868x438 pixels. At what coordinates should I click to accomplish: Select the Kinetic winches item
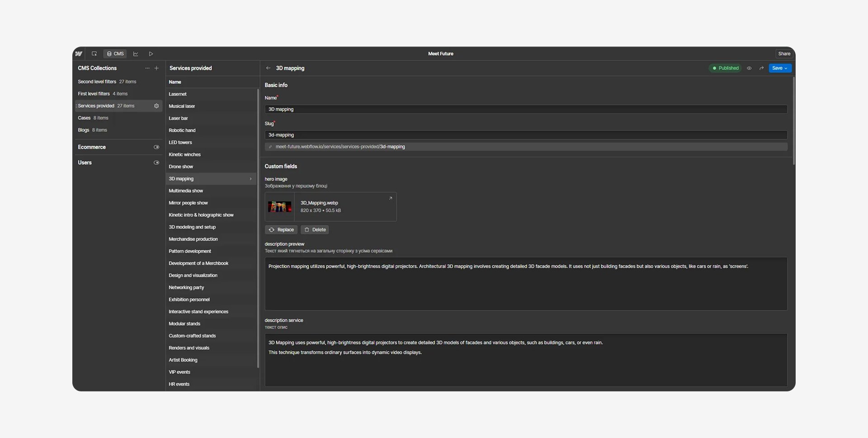point(211,155)
